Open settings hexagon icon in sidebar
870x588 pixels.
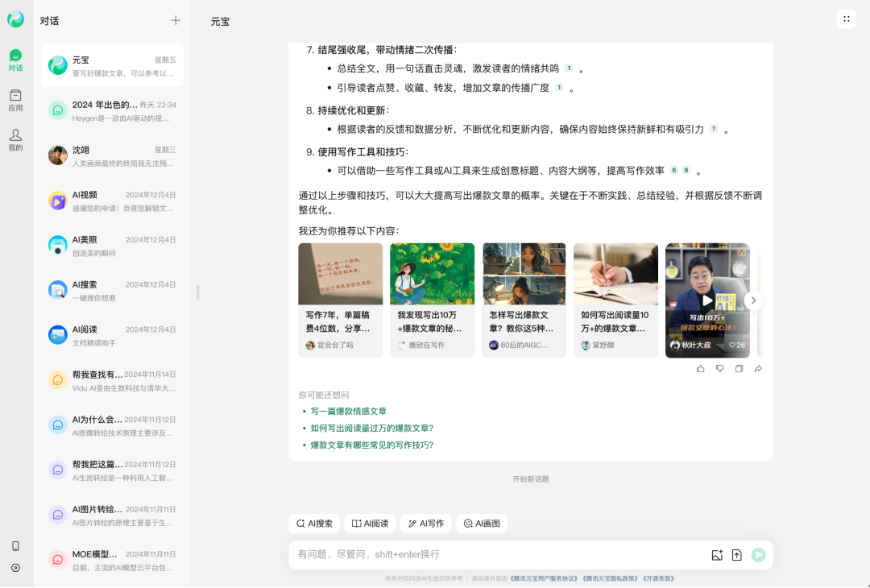[x=15, y=568]
